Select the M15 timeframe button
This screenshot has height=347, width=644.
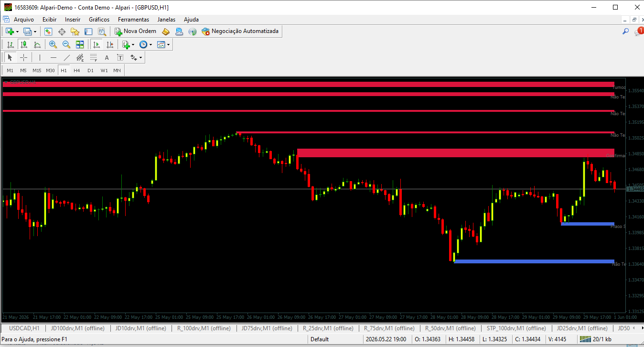click(x=37, y=70)
